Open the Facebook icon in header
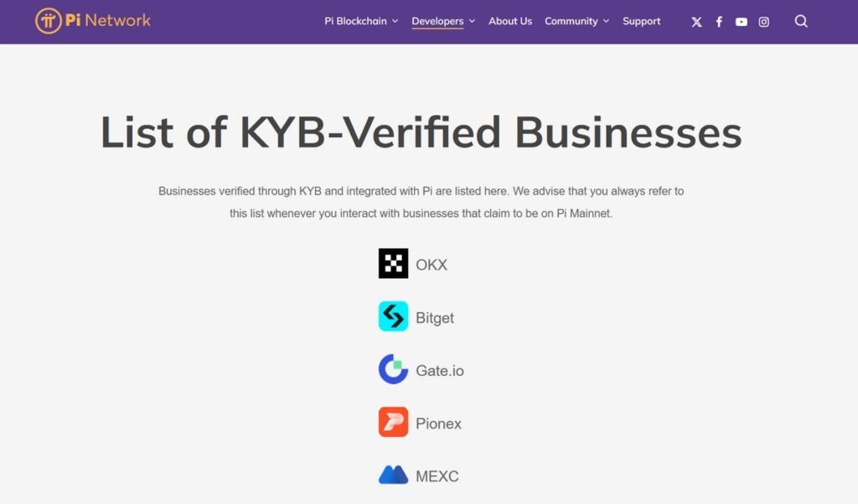 point(719,22)
